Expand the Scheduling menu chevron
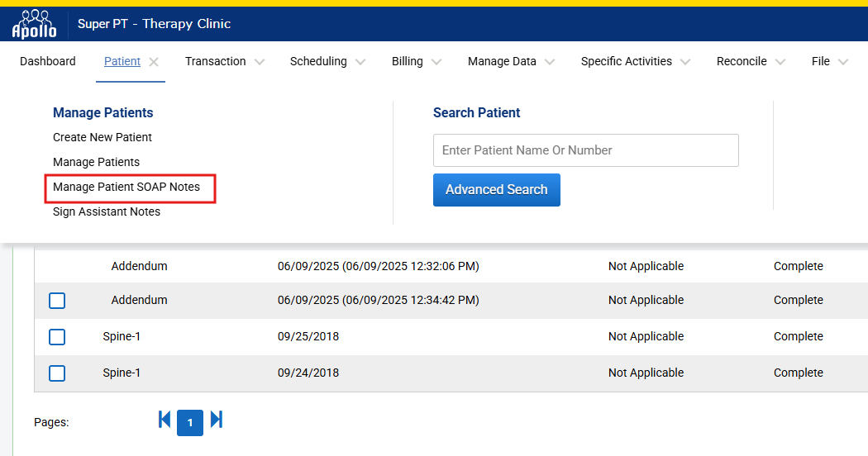This screenshot has height=456, width=868. click(360, 62)
